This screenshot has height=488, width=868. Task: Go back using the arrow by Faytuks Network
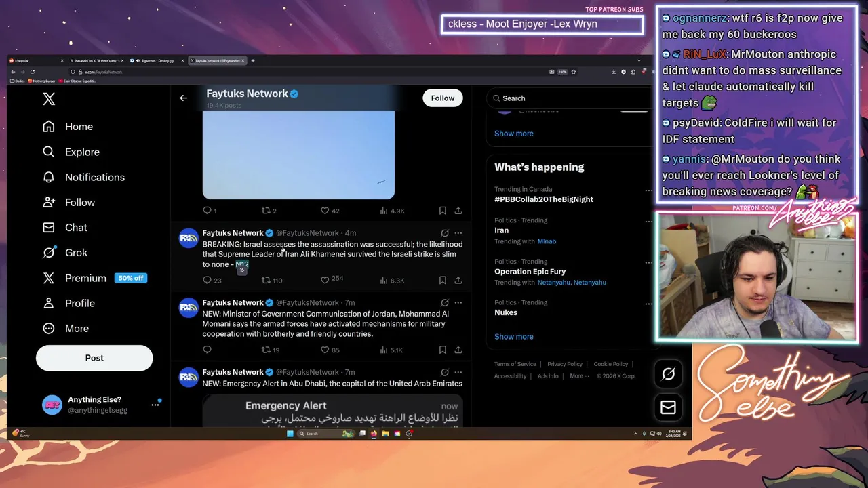click(x=183, y=98)
